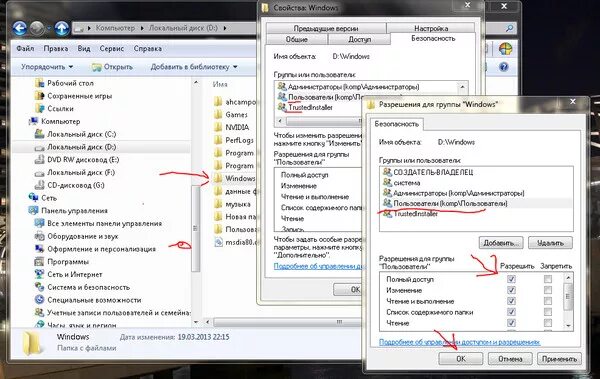Toggle Разрешить checkbox for Чтение

(x=511, y=323)
